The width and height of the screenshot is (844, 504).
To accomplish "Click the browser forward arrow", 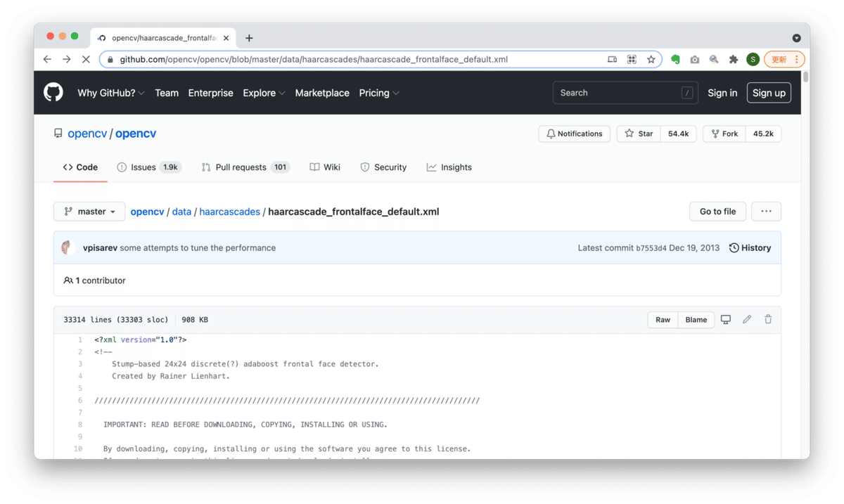I will [x=66, y=60].
